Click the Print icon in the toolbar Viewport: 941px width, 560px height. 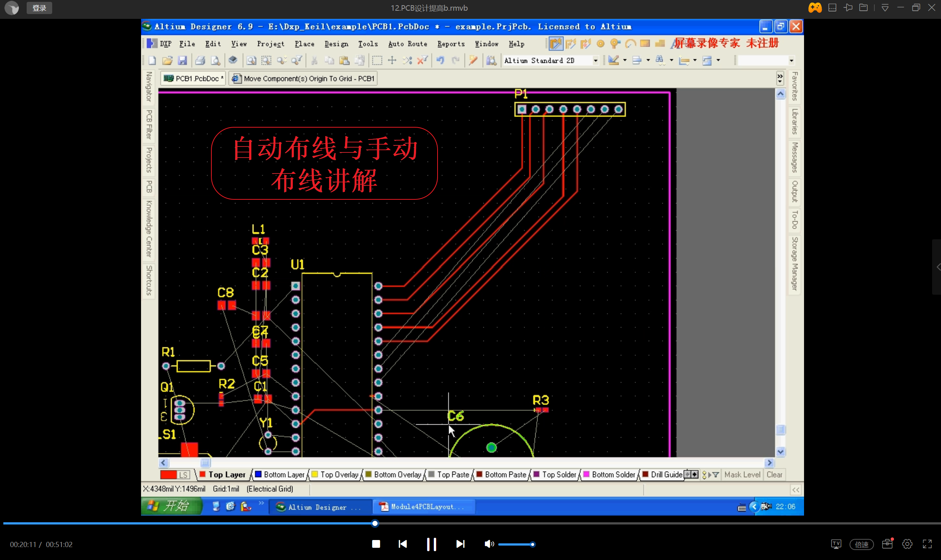click(x=200, y=60)
